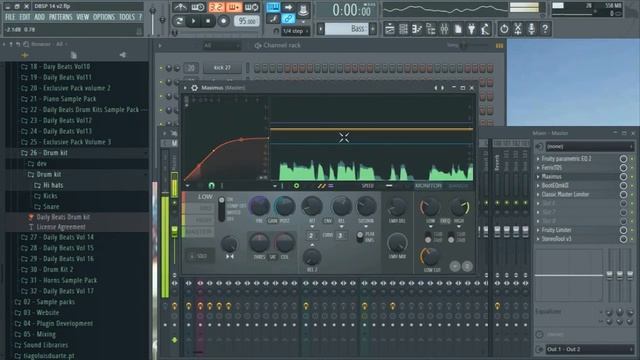Viewport: 640px width, 360px height.
Task: Open the PATTERNS menu
Action: click(60, 17)
